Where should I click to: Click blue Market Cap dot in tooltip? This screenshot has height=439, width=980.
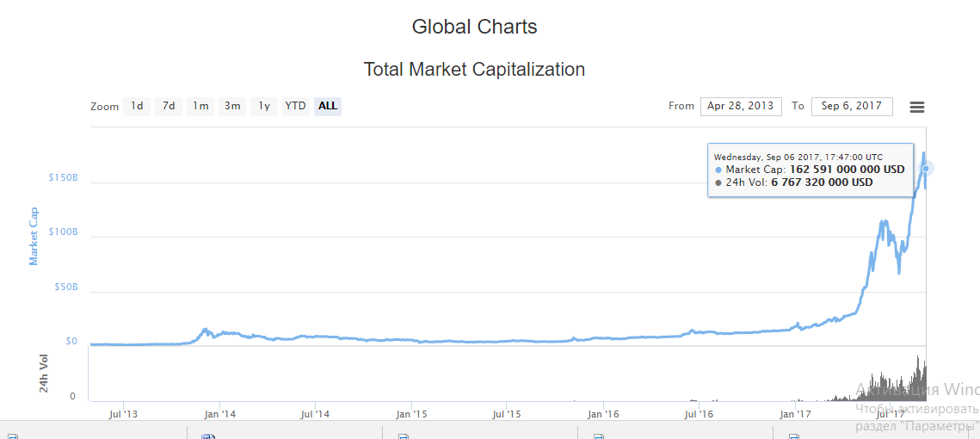click(x=718, y=170)
